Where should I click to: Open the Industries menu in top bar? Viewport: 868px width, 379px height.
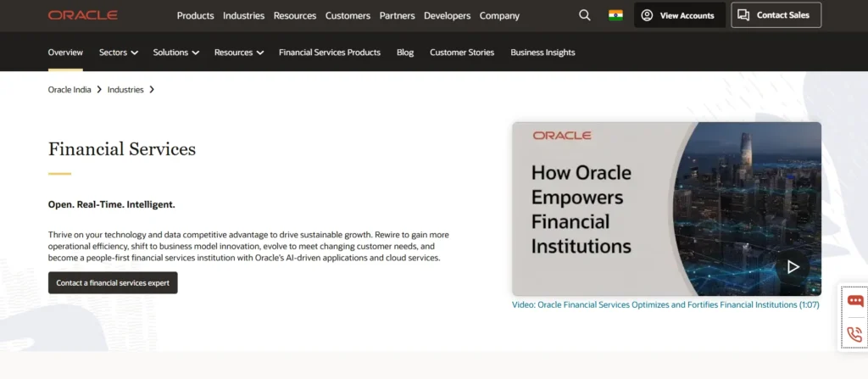point(243,15)
